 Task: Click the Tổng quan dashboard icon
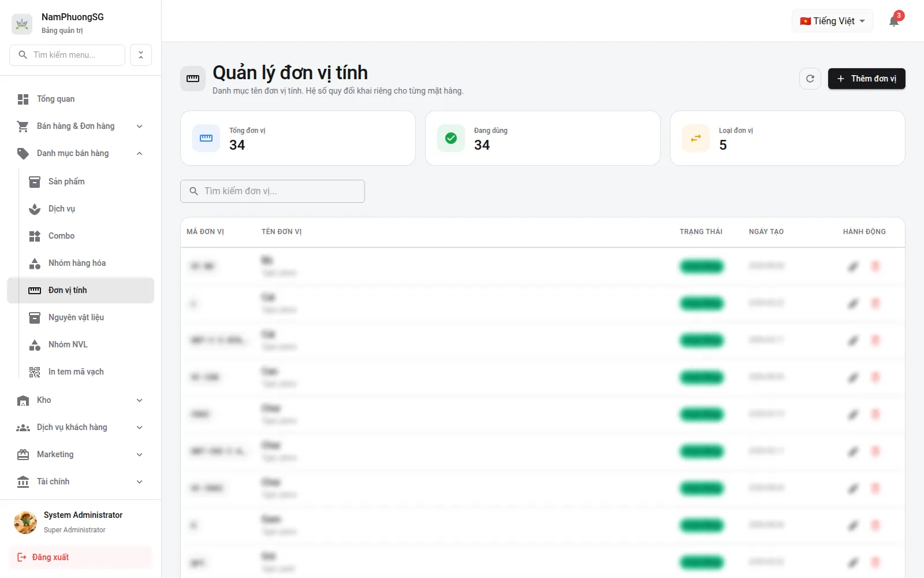click(23, 99)
